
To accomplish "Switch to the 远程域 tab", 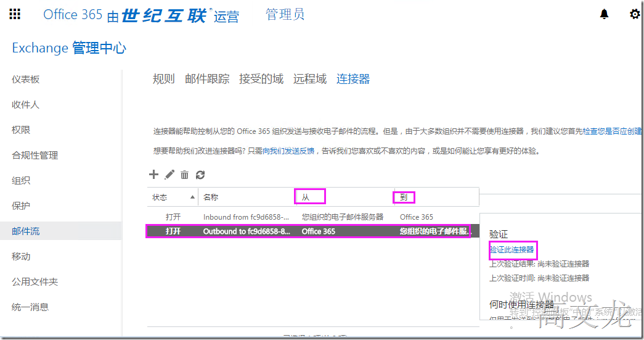I will click(310, 78).
